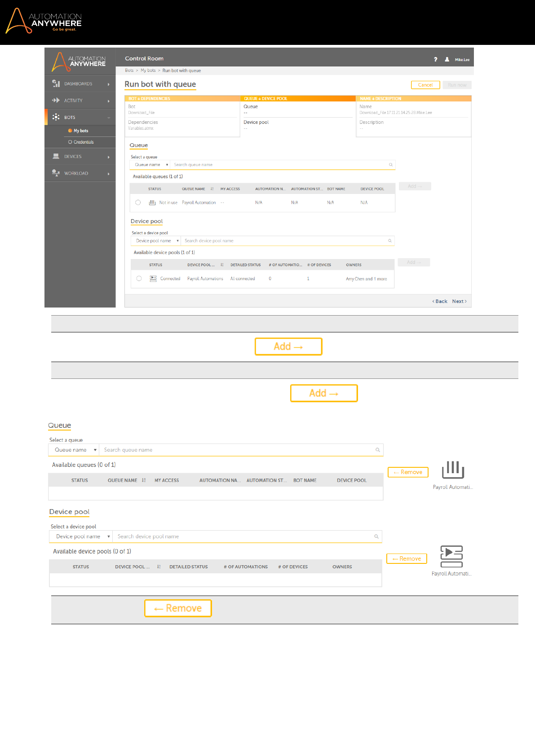This screenshot has height=756, width=535.
Task: Click the Amy Chen and 1 more owners cell
Action: point(367,279)
